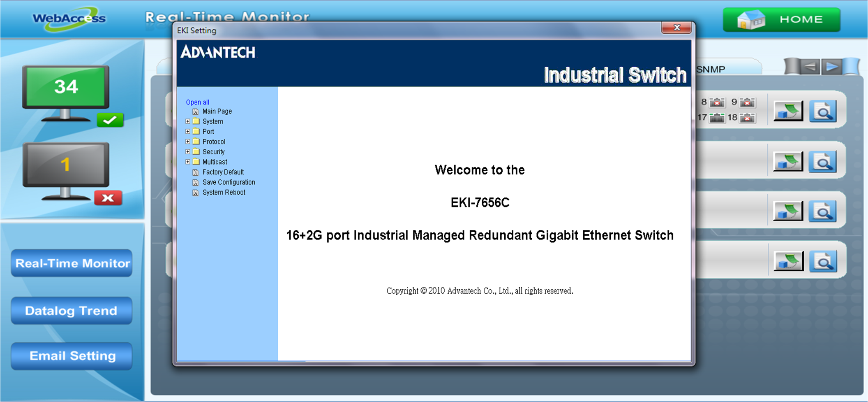Click second row device setting icon
Screen dimensions: 868x402
[x=788, y=161]
